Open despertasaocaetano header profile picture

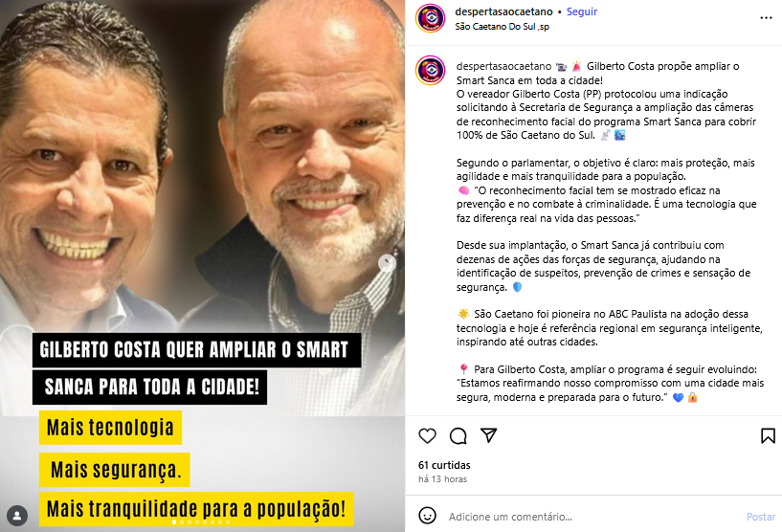[x=431, y=18]
